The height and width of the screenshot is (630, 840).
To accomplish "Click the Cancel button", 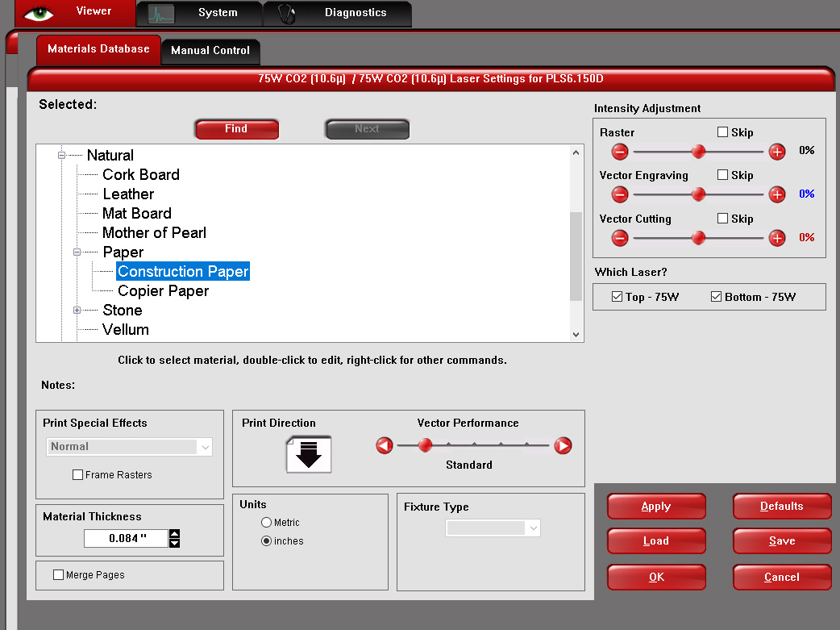I will tap(782, 578).
